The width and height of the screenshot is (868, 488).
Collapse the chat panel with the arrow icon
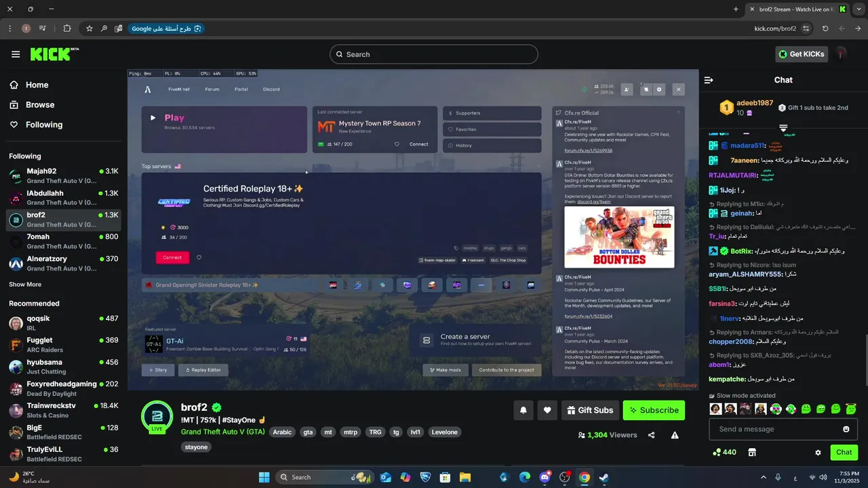[709, 80]
